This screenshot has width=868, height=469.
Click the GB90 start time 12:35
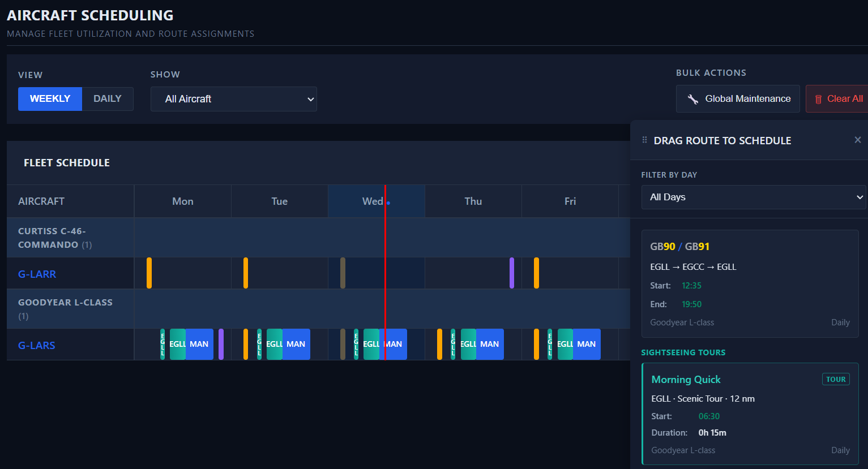click(691, 286)
